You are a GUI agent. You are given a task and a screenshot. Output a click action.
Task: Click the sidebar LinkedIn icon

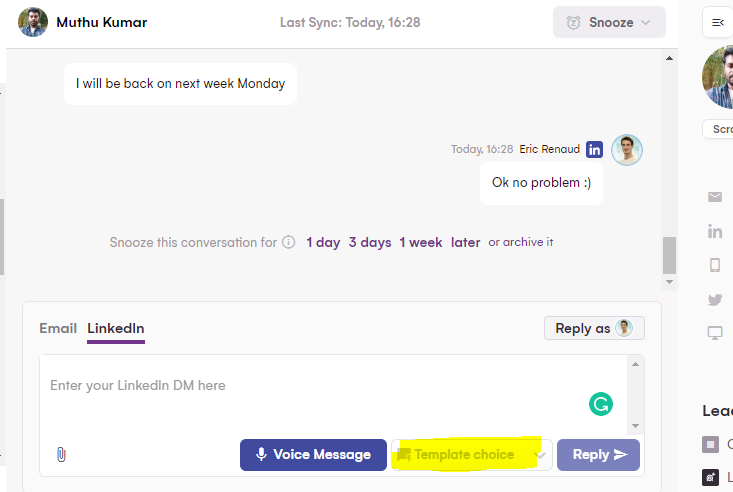coord(715,231)
